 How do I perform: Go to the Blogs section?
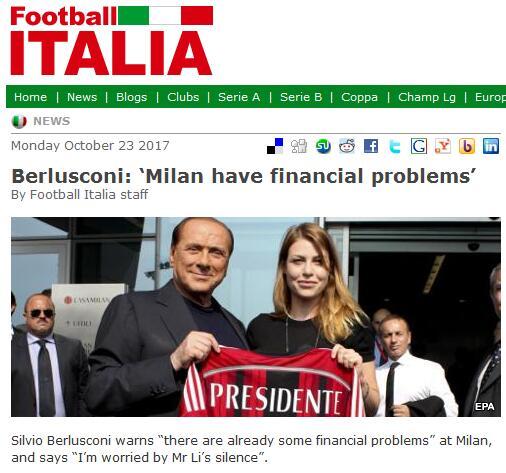click(x=131, y=97)
